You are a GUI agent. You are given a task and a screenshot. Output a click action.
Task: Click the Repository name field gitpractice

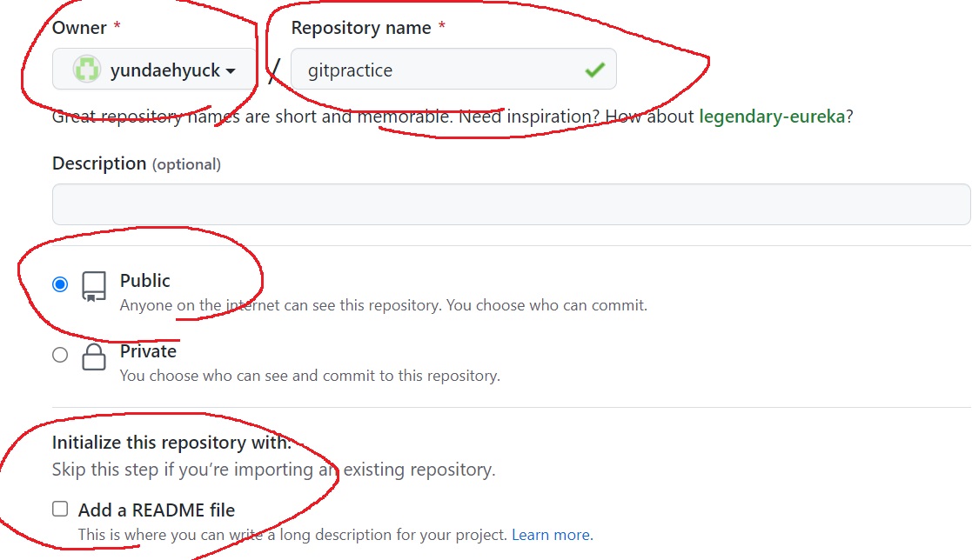click(x=453, y=70)
